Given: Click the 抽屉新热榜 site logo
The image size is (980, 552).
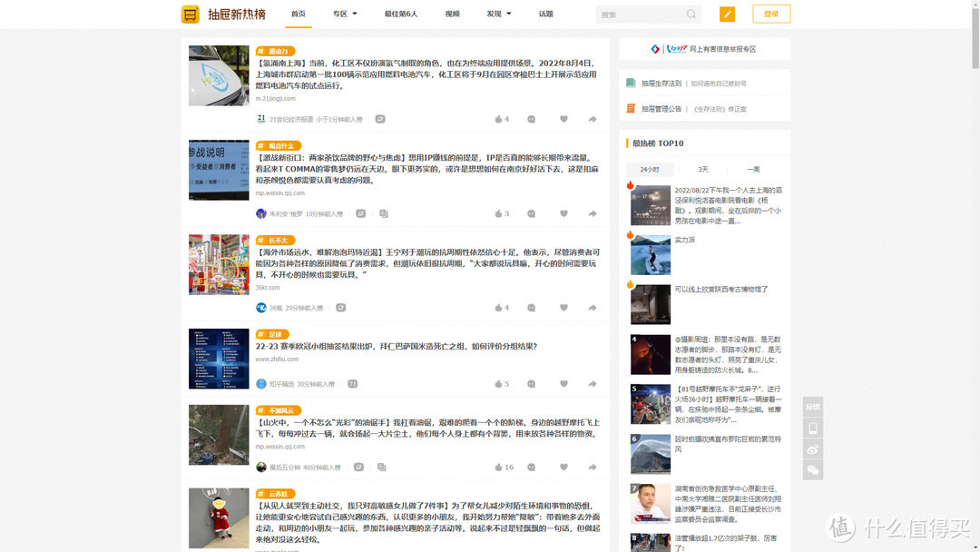Looking at the screenshot, I should (x=223, y=14).
